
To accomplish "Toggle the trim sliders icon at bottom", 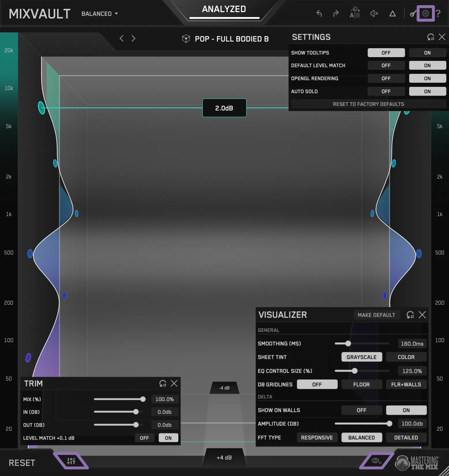I will (x=71, y=461).
